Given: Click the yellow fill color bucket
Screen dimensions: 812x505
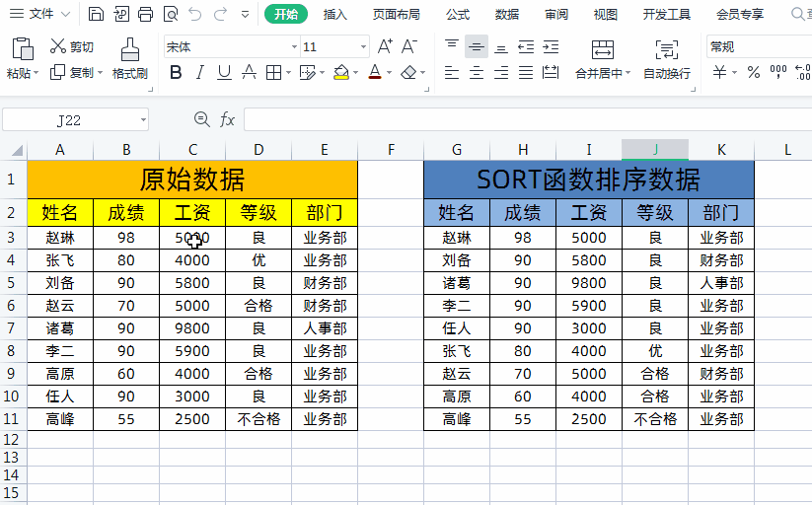Looking at the screenshot, I should (x=341, y=72).
